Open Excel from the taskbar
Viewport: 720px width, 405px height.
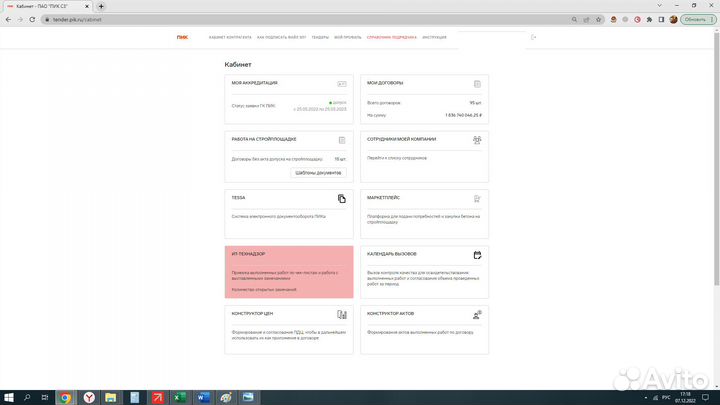point(180,398)
